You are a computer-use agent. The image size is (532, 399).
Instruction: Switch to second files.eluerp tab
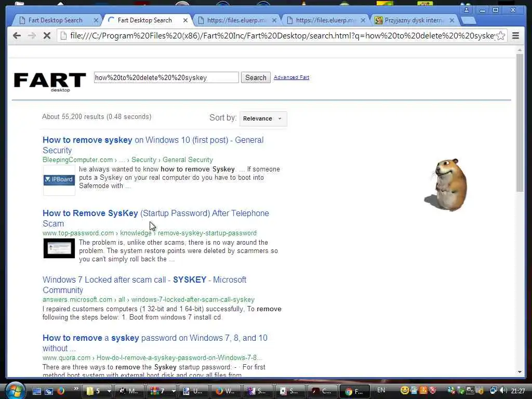click(x=325, y=20)
